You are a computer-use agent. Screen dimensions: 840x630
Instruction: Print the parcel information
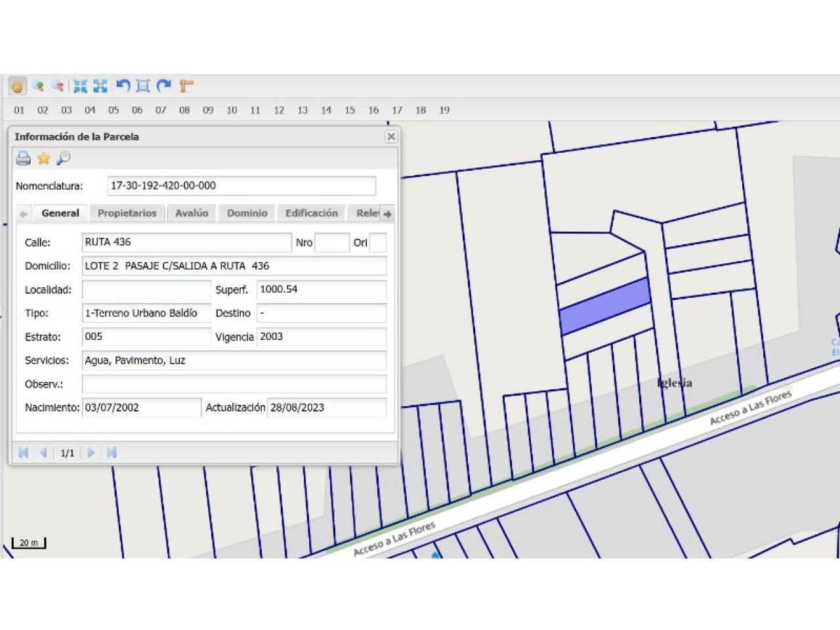click(x=24, y=158)
